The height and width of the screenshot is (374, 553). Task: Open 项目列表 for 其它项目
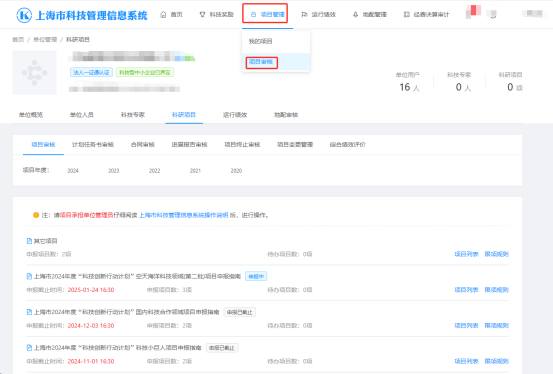[x=466, y=254]
